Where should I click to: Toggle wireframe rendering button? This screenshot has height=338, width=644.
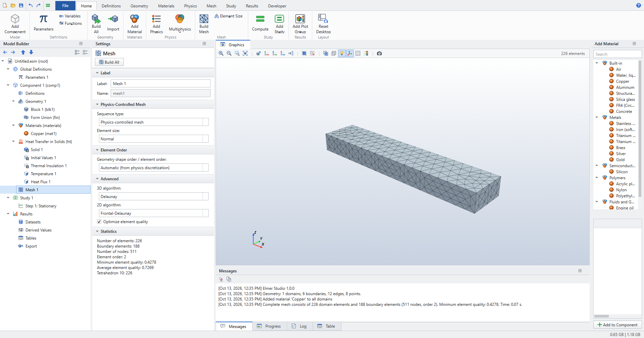(x=334, y=53)
